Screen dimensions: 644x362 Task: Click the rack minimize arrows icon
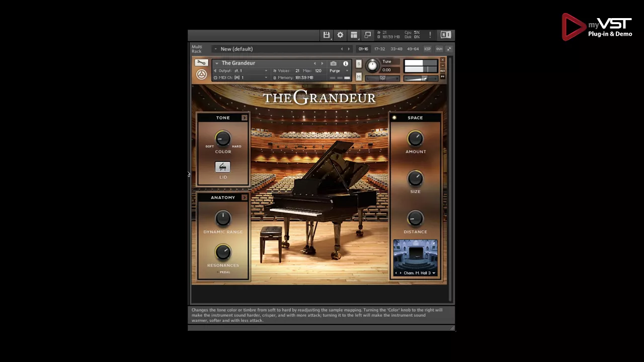449,49
